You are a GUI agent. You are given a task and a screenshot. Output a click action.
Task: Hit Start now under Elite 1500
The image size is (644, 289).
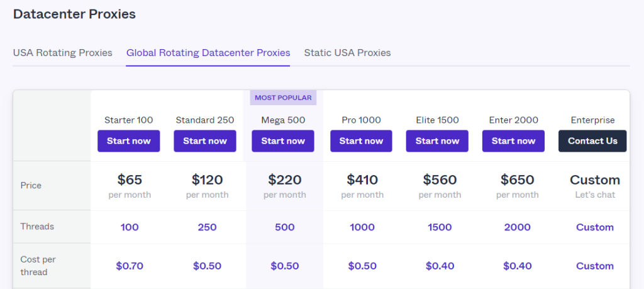(438, 141)
